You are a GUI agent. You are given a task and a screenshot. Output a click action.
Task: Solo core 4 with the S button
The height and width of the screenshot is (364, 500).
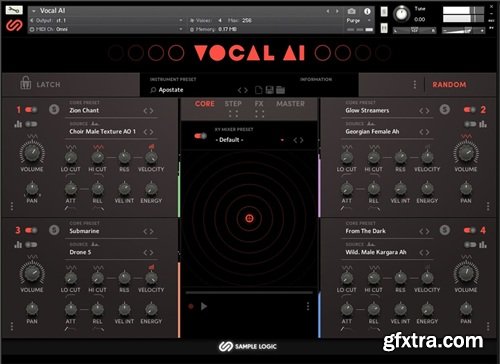[x=445, y=230]
